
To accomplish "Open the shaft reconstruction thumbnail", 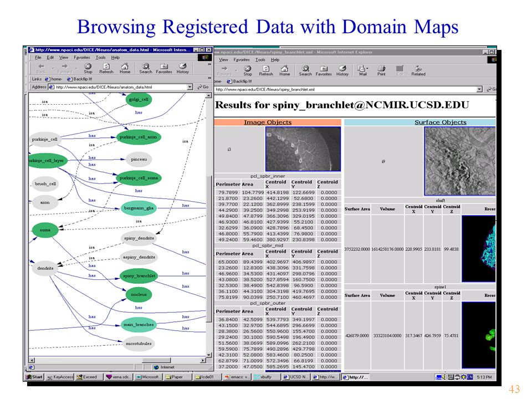I will coord(479,249).
